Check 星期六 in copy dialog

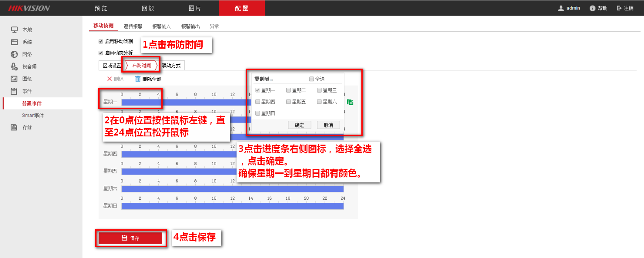tap(319, 102)
